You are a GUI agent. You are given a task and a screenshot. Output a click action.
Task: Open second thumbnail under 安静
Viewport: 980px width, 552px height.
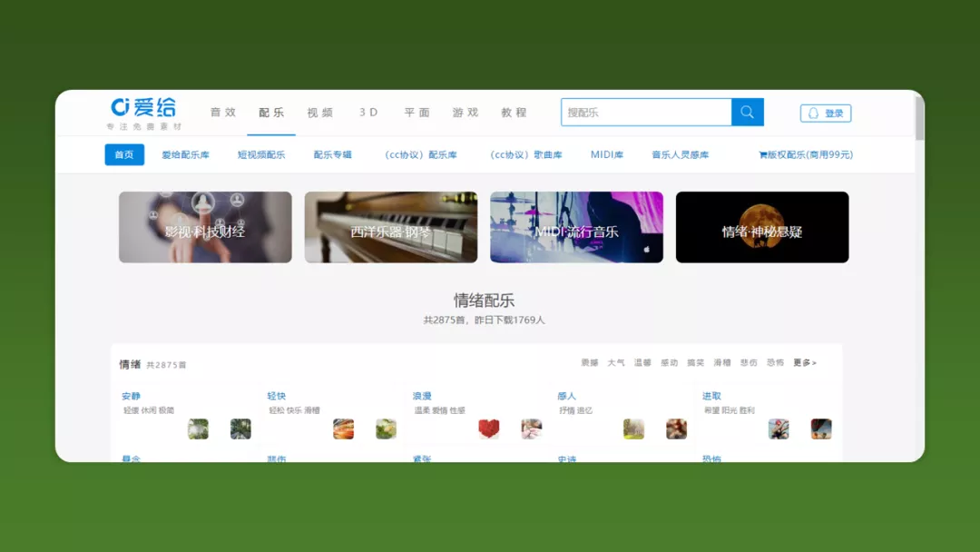coord(240,429)
